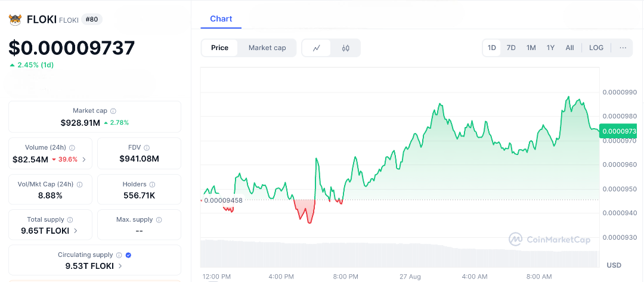
Task: Click the volume bar area below chart
Action: click(400, 253)
